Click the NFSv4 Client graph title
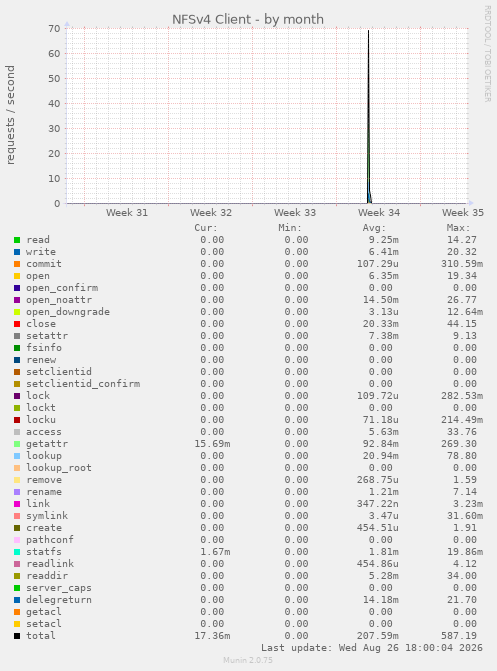The image size is (497, 671). pyautogui.click(x=248, y=19)
